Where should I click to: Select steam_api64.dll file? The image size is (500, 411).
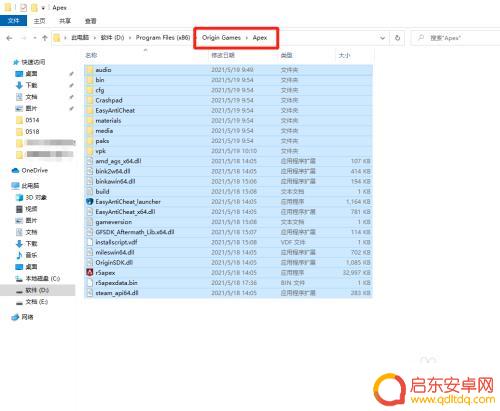tap(228, 293)
